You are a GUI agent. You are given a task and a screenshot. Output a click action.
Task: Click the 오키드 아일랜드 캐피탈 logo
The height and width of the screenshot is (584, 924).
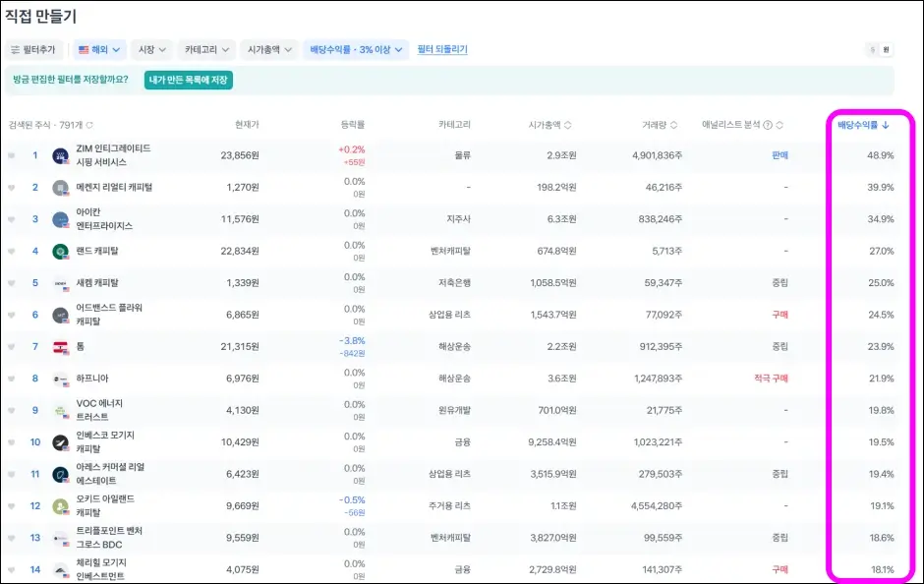click(60, 505)
